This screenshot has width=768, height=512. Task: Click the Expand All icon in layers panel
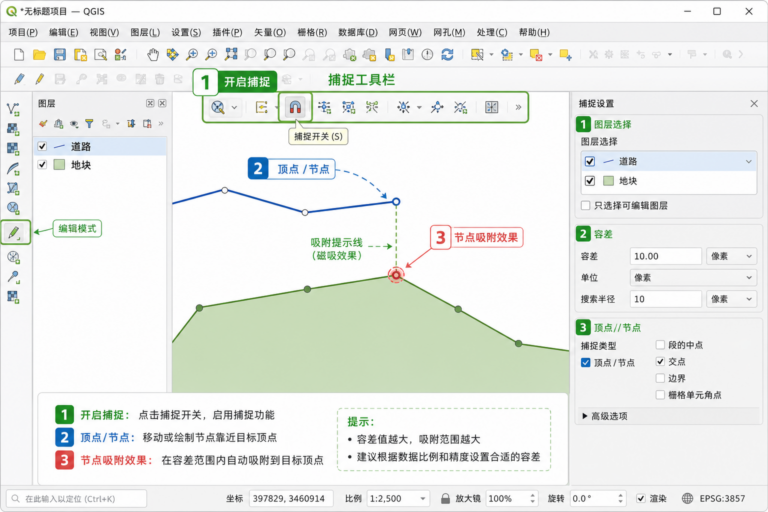click(x=131, y=123)
